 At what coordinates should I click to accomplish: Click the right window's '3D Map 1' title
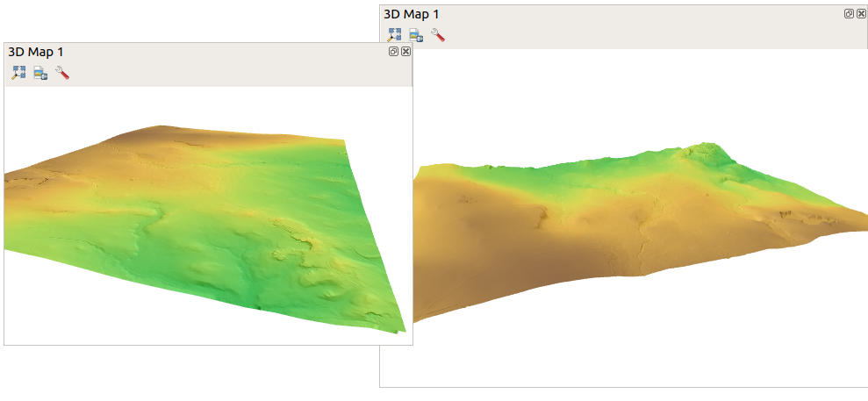(412, 14)
